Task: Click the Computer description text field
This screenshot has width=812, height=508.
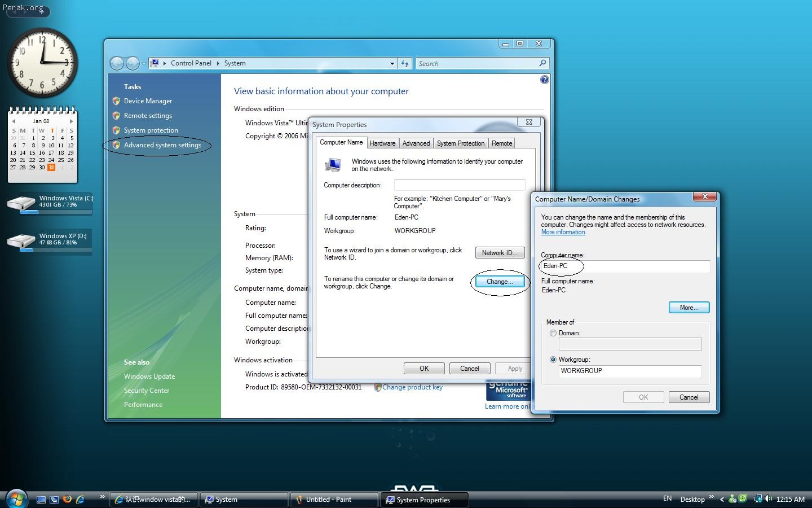Action: [460, 185]
